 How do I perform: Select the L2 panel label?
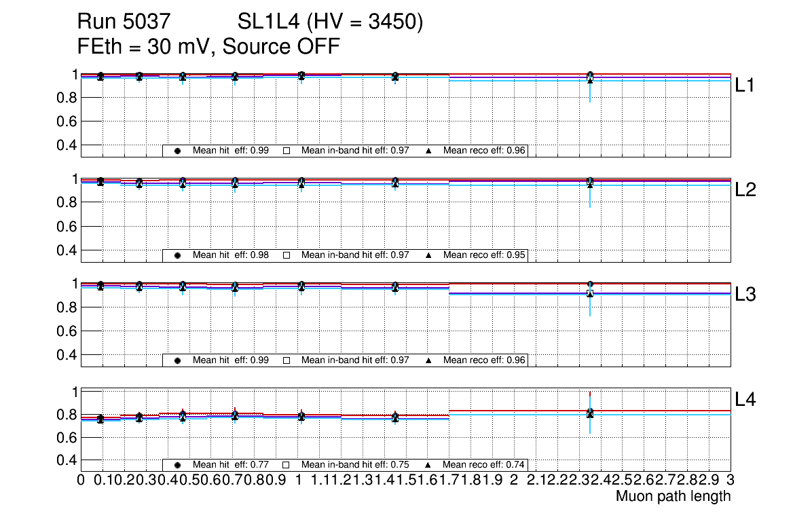tap(746, 190)
